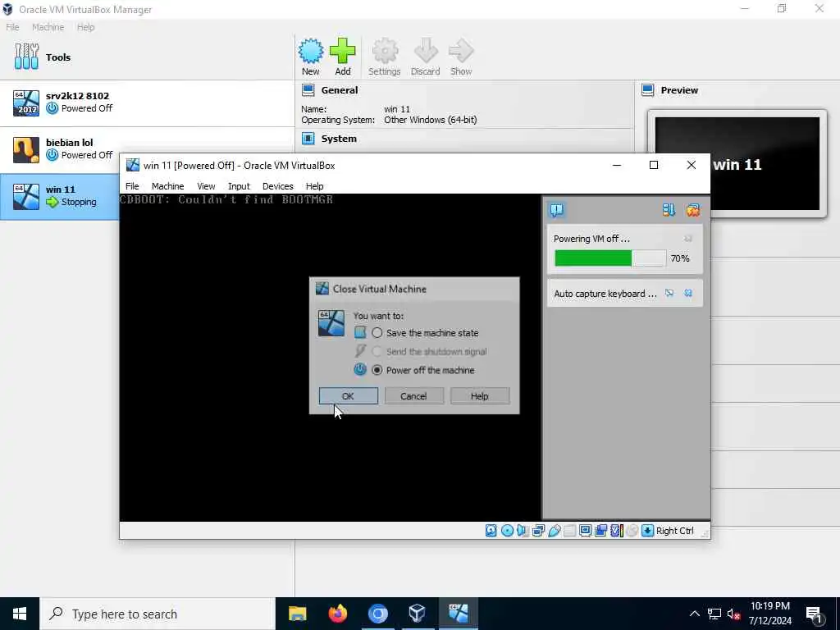Click the muted volume tray icon
The image size is (840, 630).
733,614
